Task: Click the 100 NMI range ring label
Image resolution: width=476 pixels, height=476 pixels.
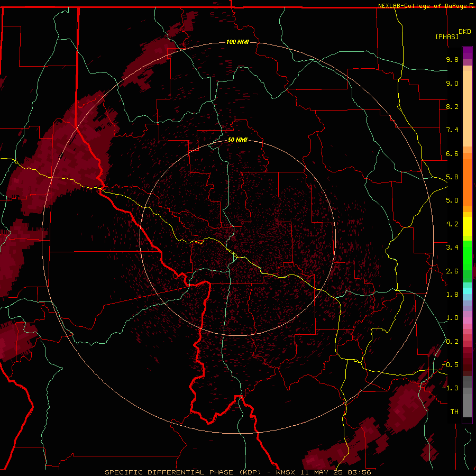Action: [237, 42]
